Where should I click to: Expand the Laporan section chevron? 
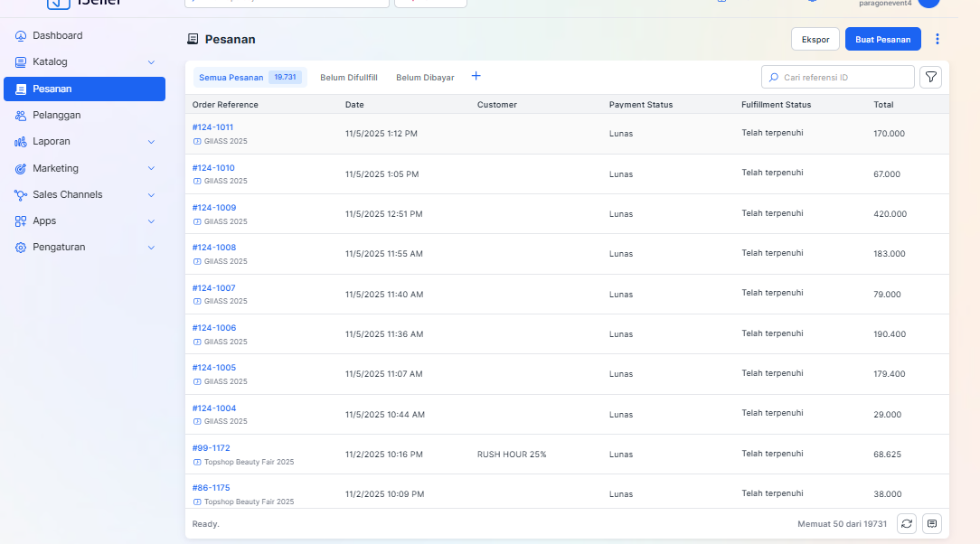coord(151,142)
